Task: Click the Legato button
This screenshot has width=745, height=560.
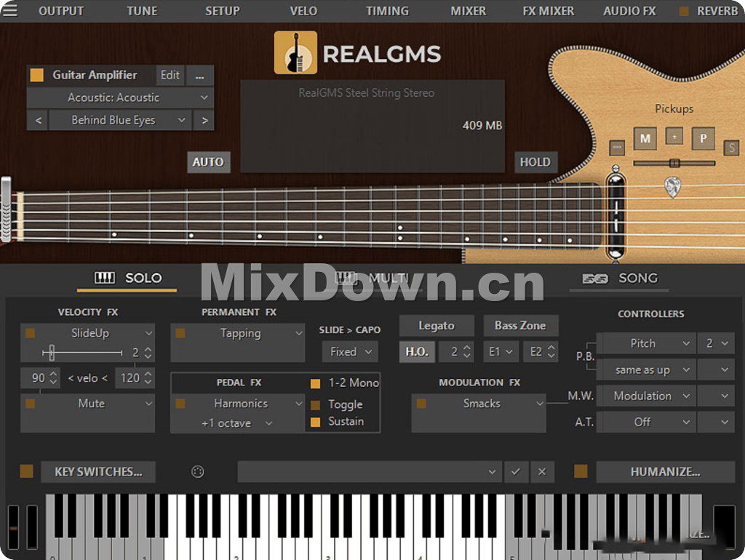Action: coord(437,326)
